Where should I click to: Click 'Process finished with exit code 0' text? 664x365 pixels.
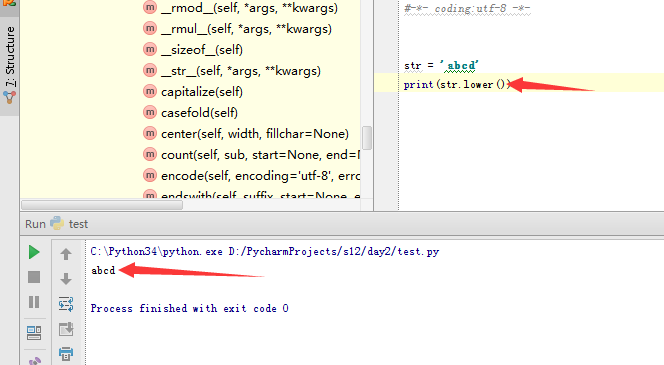190,308
